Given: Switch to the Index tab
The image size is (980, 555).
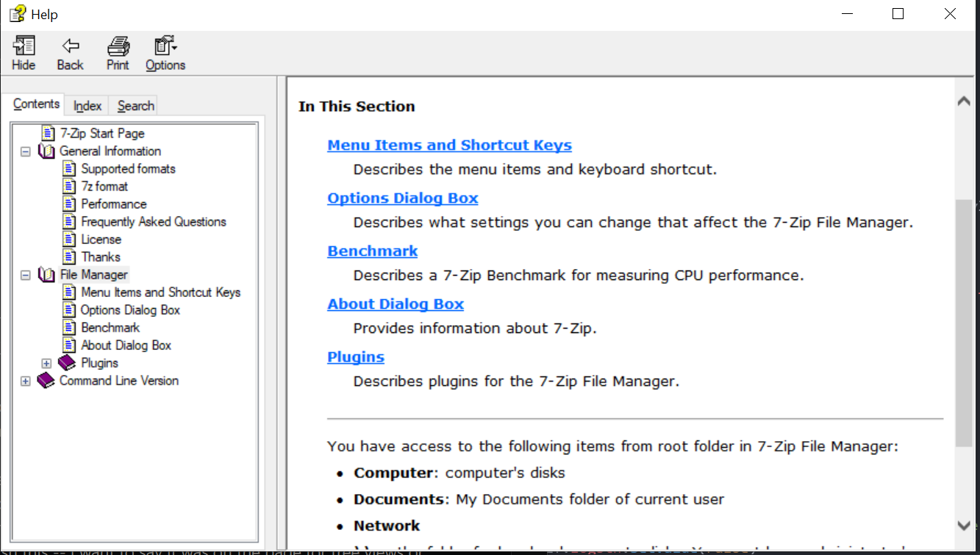Looking at the screenshot, I should 87,106.
